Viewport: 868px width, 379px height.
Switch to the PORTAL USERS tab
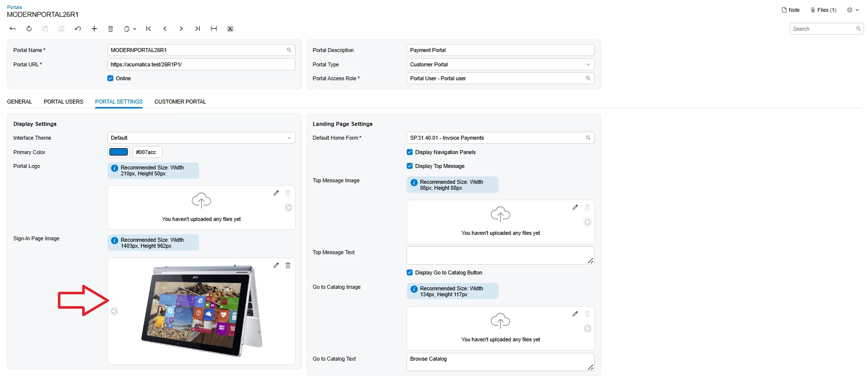click(x=63, y=102)
